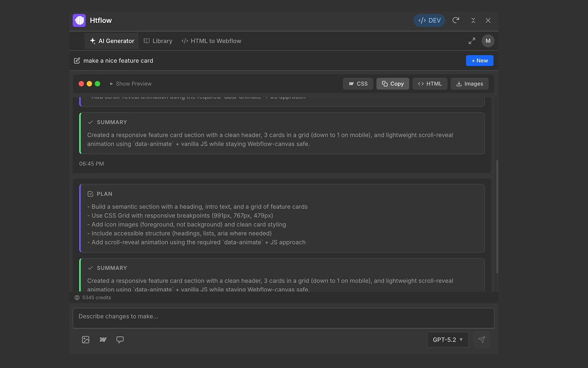Click the '+ New' button
This screenshot has height=368, width=588.
point(480,61)
